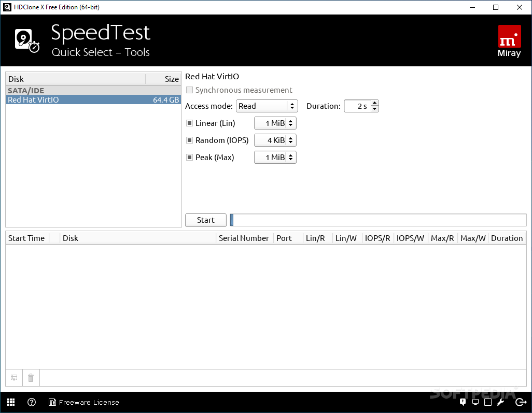
Task: Click the Quick Select – Tools breadcrumb
Action: coord(101,52)
